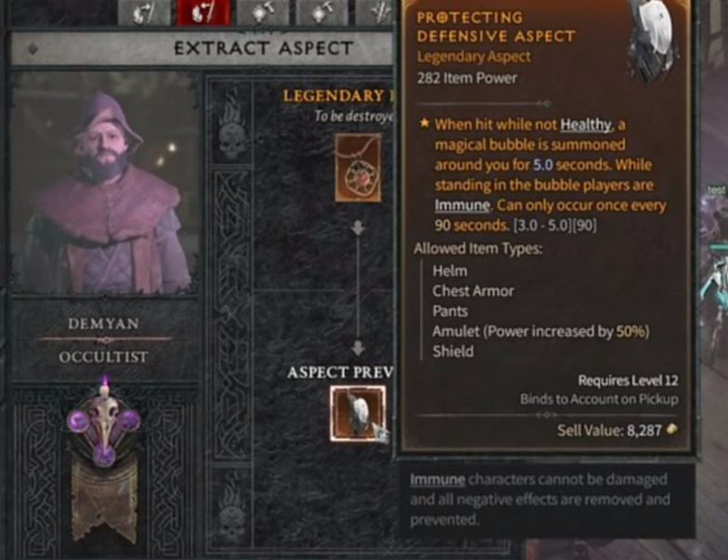Open the partially visible fifth tab at the right
Viewport: 728px width, 560px height.
coord(375,13)
